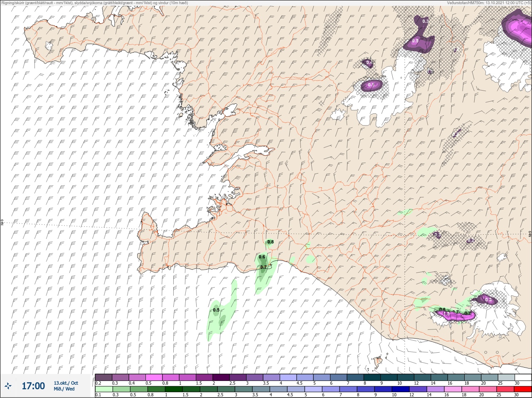Select the bright pink 0.5 swatch in snow legend
Viewport: 532px width, 398px height.
click(x=154, y=377)
